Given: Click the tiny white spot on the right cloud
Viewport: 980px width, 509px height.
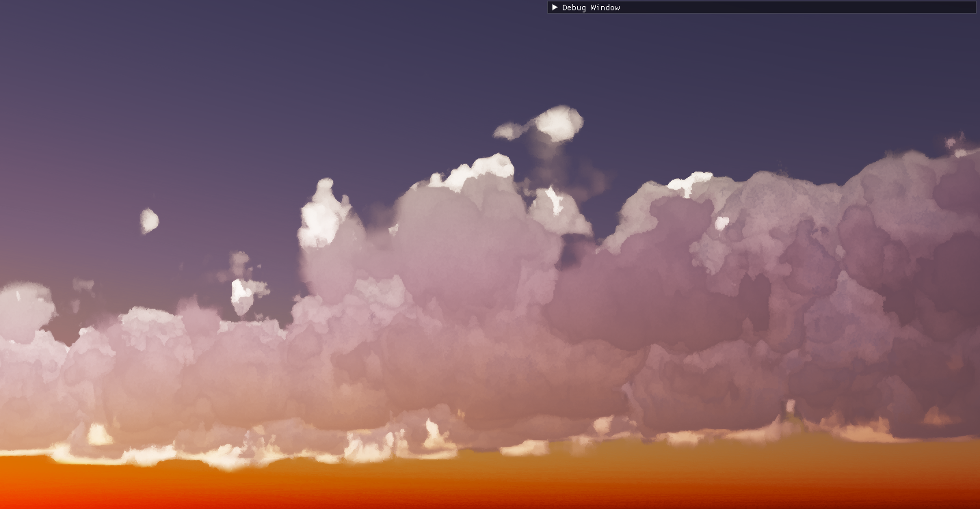Looking at the screenshot, I should (x=721, y=223).
